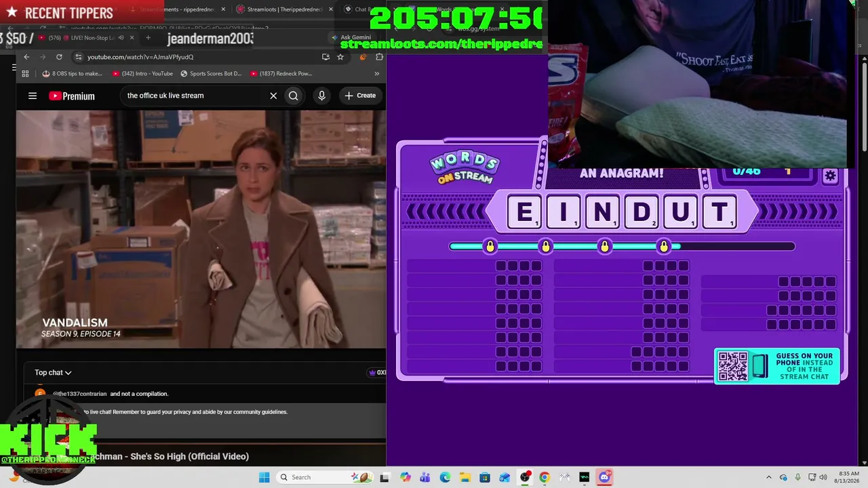868x488 pixels.
Task: Click the letter D tile
Action: [x=642, y=212]
